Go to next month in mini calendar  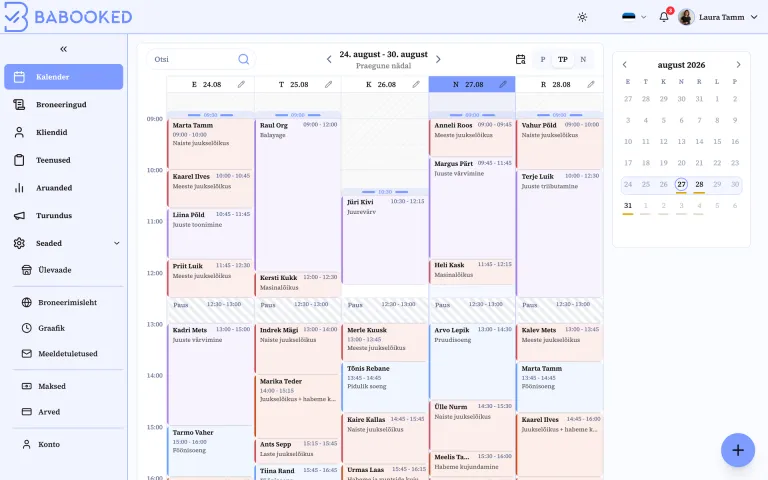click(738, 65)
